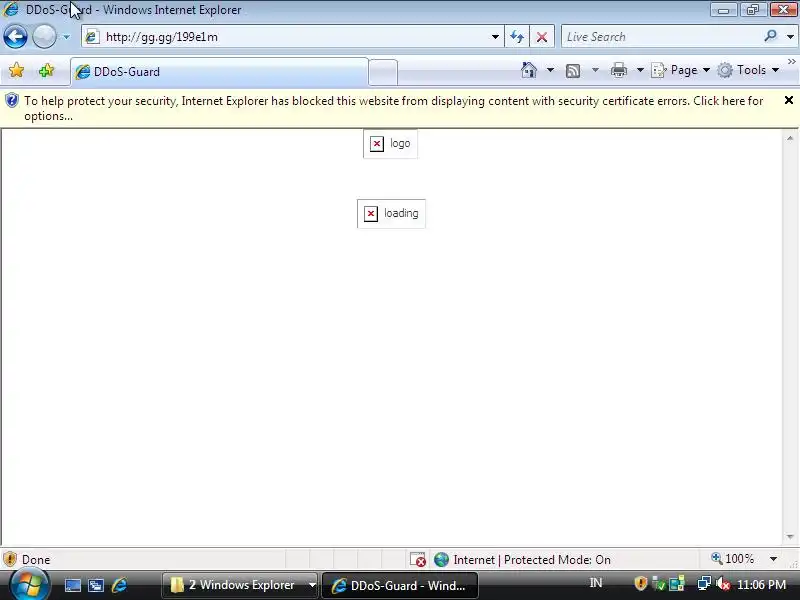This screenshot has height=600, width=800.
Task: Click the network blocks tray icon
Action: point(677,583)
